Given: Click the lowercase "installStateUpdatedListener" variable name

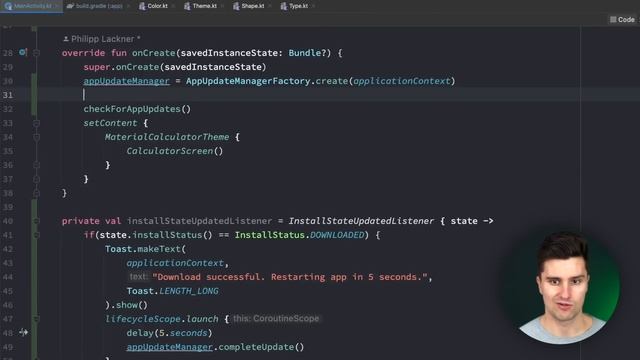Looking at the screenshot, I should (200, 221).
